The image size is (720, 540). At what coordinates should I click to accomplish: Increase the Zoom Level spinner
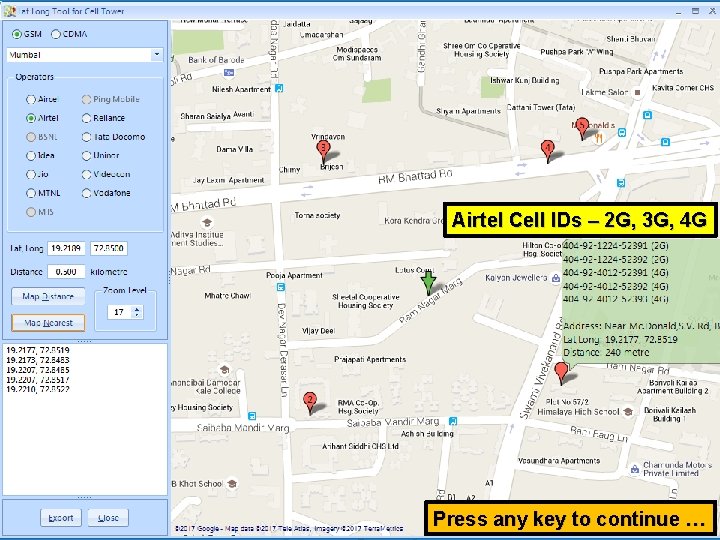coord(136,309)
